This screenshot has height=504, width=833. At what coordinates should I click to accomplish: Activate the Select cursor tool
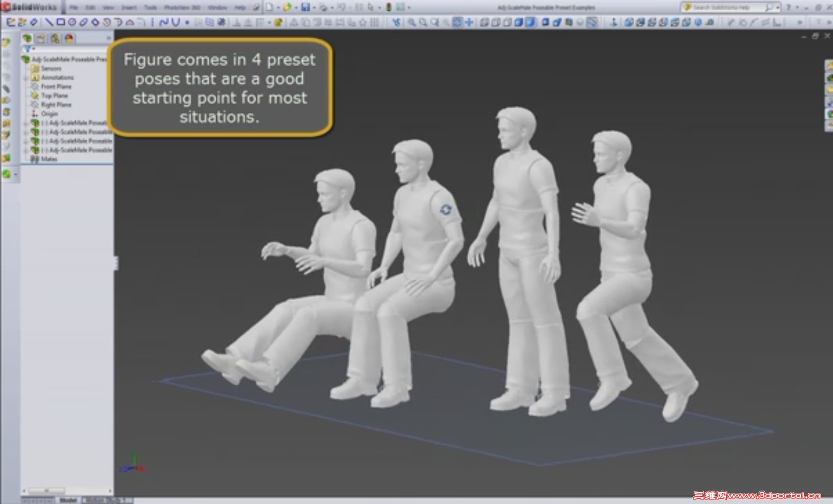point(370,7)
